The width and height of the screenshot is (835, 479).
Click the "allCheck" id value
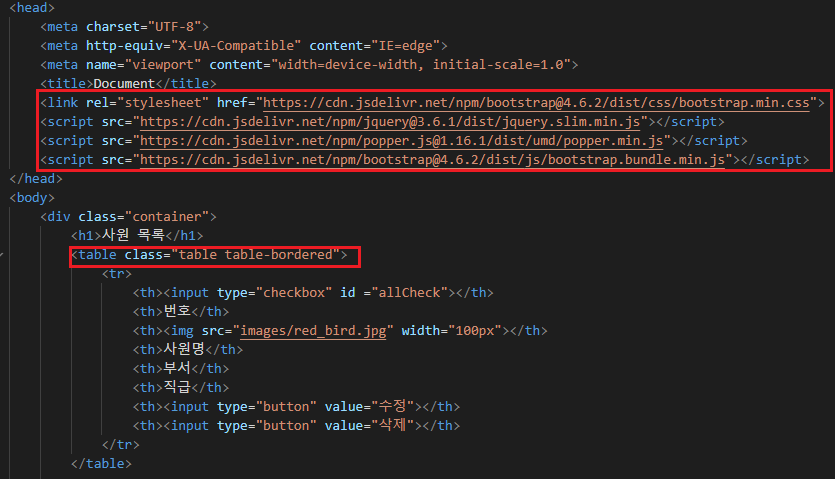pos(409,293)
